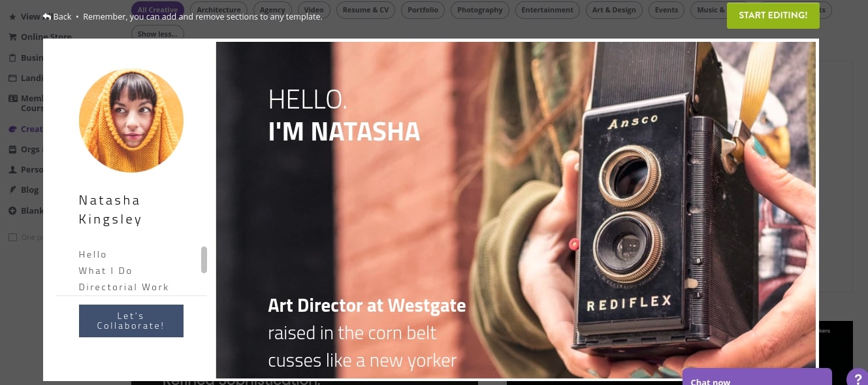The width and height of the screenshot is (868, 385).
Task: Select the Resume & CV tab
Action: pyautogui.click(x=365, y=10)
